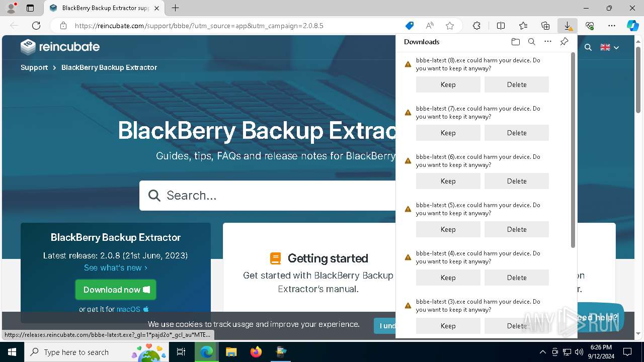The width and height of the screenshot is (644, 362).
Task: Open the downloads folder icon
Action: tap(515, 42)
